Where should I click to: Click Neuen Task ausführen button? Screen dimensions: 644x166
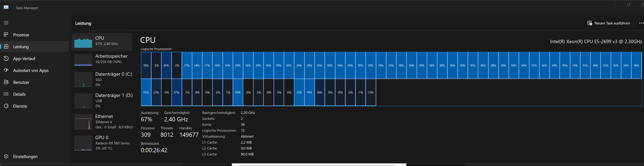coord(609,23)
